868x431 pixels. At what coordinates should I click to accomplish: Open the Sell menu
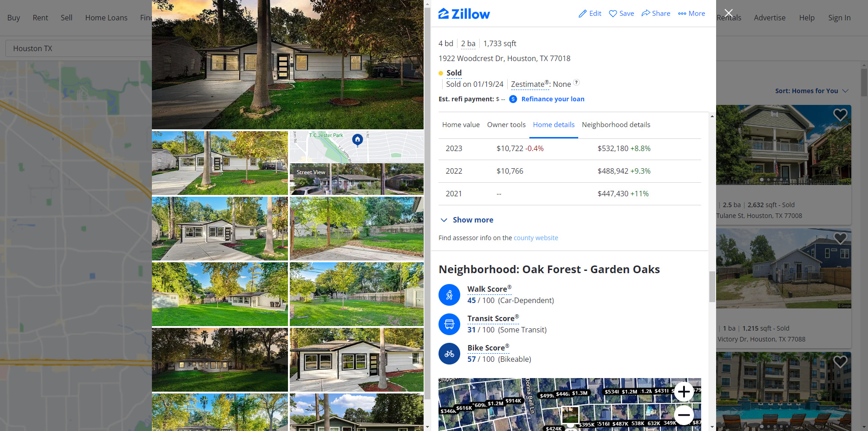[x=66, y=18]
